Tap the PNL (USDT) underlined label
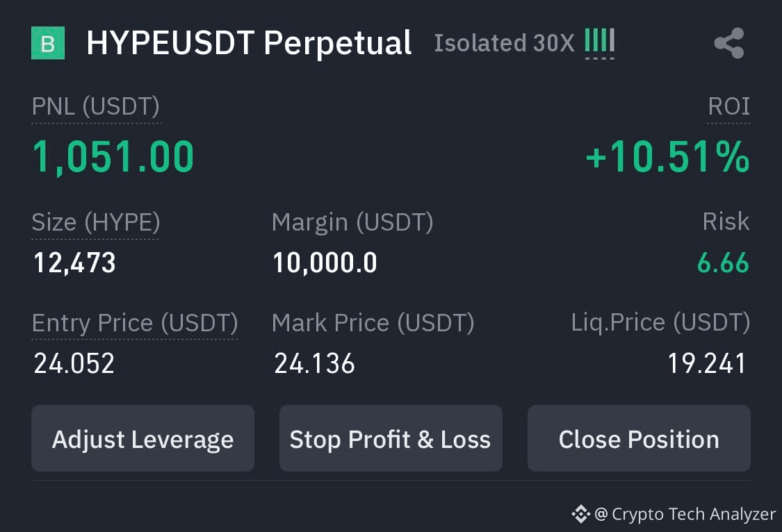The width and height of the screenshot is (782, 532). (x=96, y=106)
